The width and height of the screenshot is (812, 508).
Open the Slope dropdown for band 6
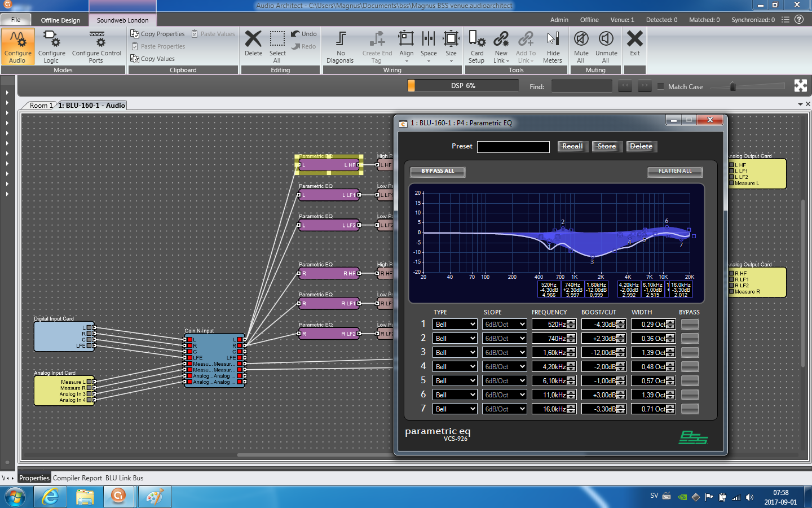click(x=505, y=395)
